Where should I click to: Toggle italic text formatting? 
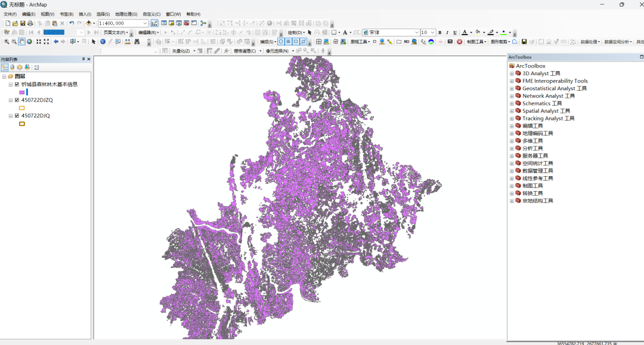pos(447,32)
